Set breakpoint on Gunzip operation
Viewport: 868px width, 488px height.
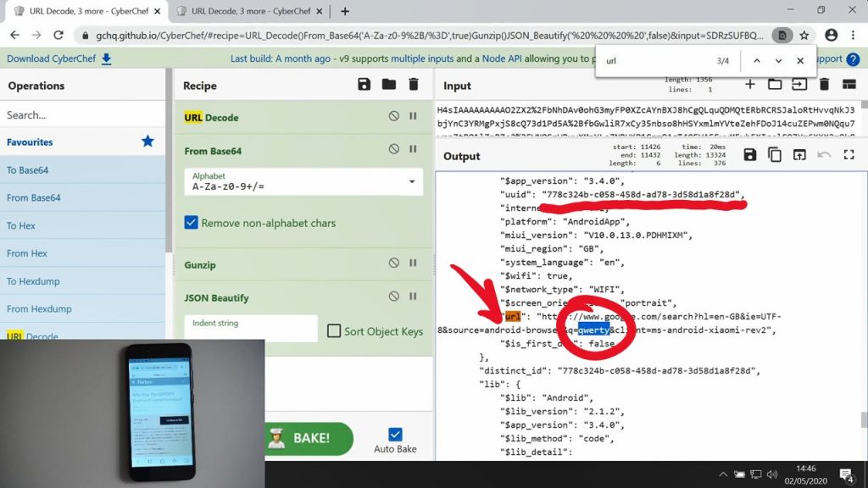point(413,263)
